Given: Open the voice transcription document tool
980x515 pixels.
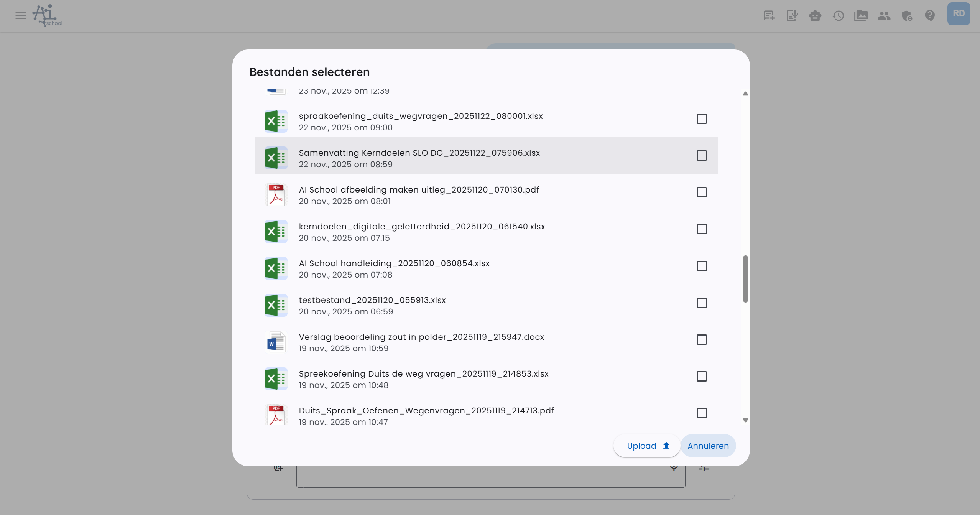Looking at the screenshot, I should (x=792, y=15).
